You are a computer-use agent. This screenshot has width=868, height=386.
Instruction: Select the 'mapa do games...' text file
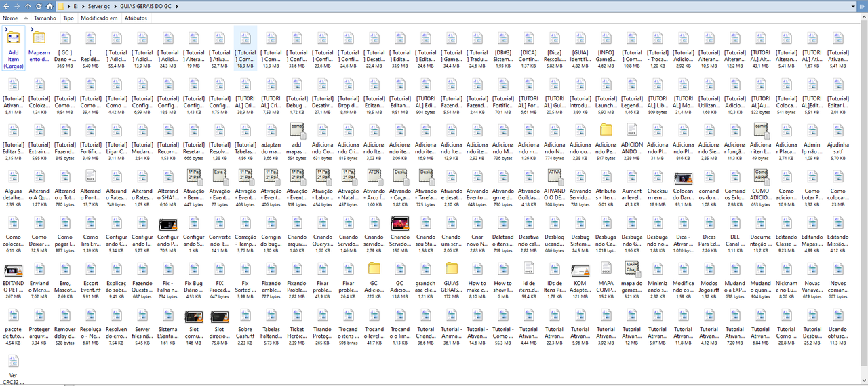tap(632, 278)
